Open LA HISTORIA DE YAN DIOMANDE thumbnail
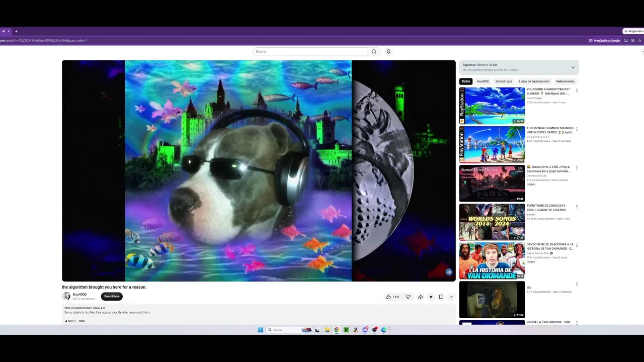This screenshot has width=644, height=362. pyautogui.click(x=492, y=260)
